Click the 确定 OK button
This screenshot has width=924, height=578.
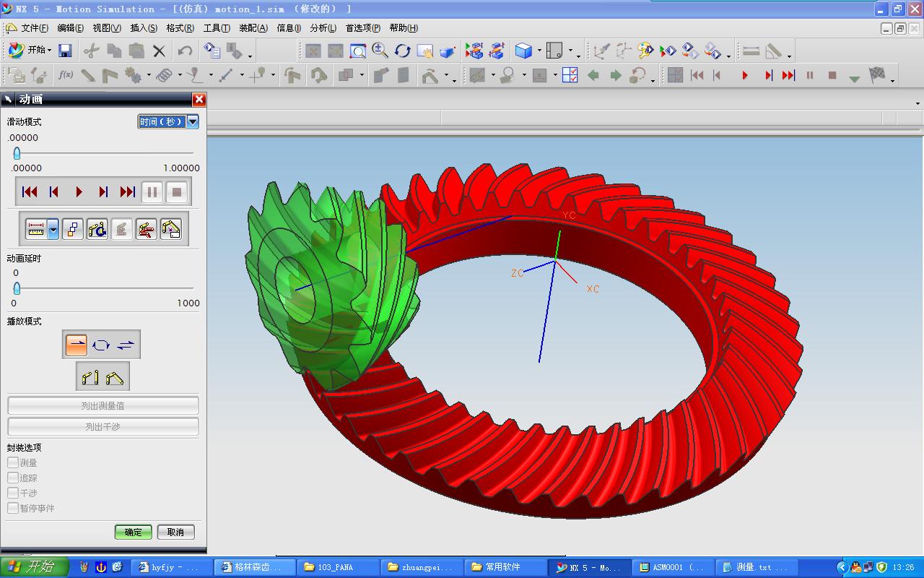[134, 532]
